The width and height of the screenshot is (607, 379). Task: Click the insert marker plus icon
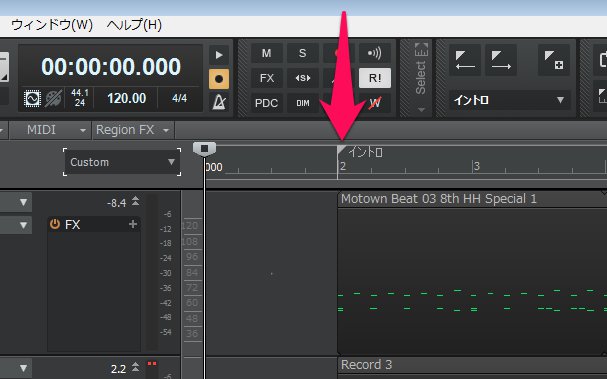point(554,60)
